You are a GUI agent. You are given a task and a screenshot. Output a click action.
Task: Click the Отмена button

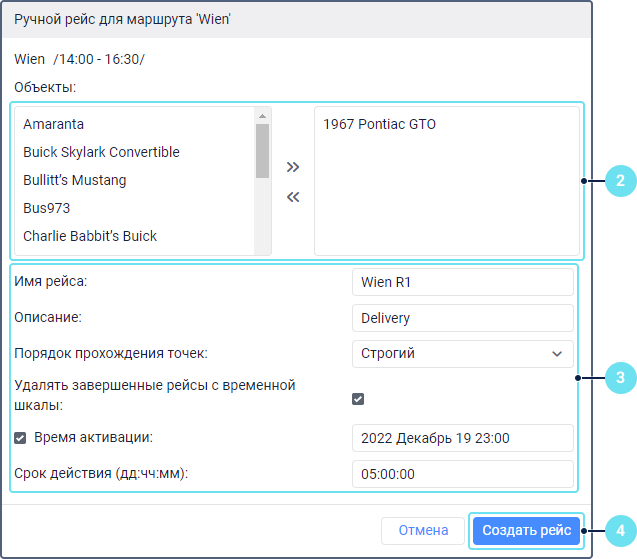pyautogui.click(x=423, y=530)
